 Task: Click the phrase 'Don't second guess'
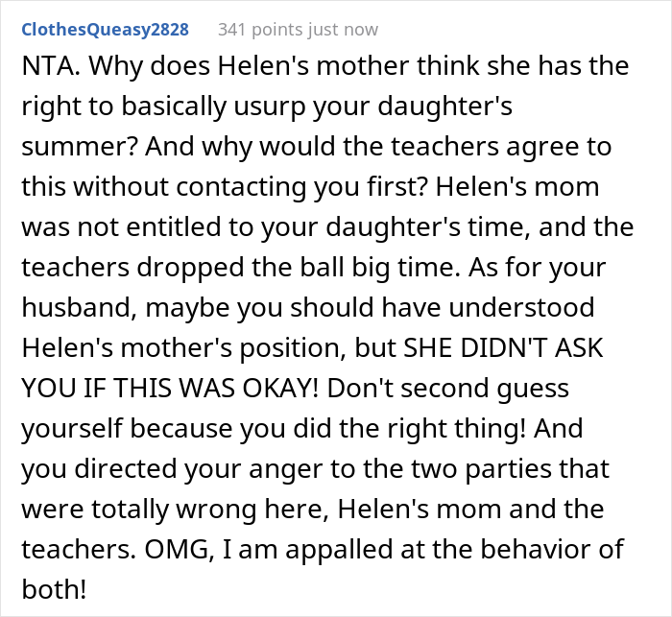tap(461, 390)
